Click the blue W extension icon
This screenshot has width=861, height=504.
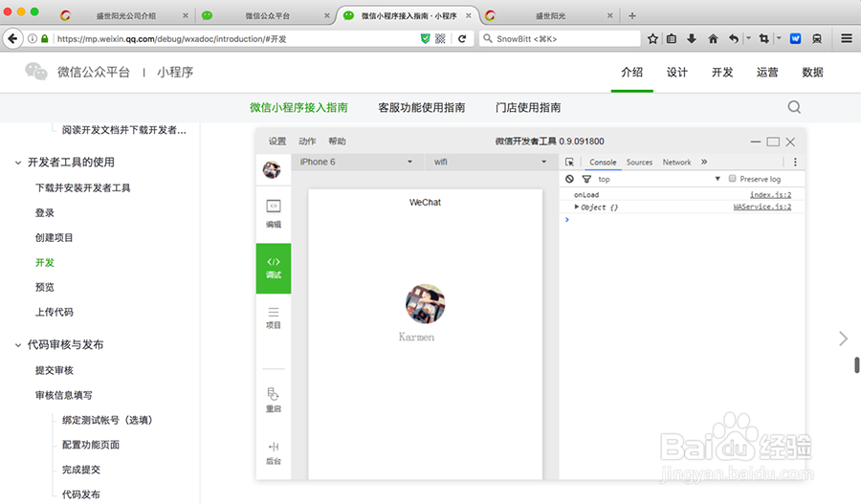[x=795, y=38]
